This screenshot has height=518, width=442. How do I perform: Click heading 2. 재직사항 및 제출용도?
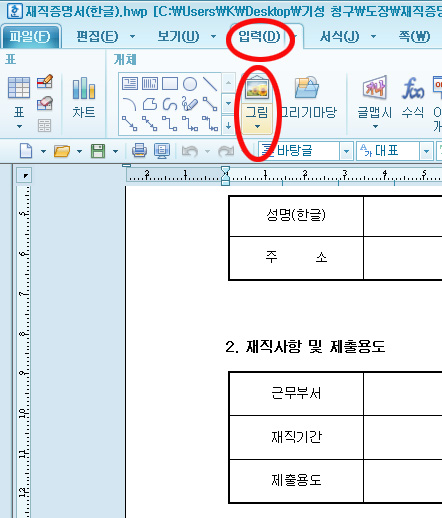point(305,347)
